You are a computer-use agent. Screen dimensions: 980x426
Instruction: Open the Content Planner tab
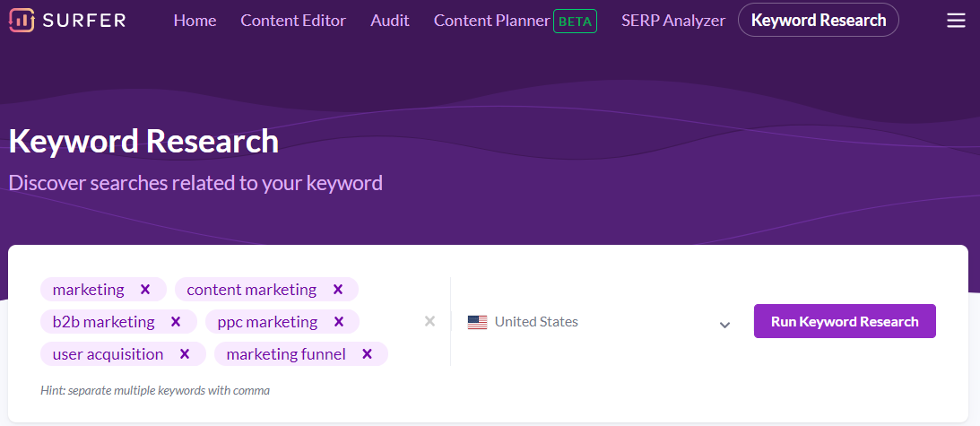[x=492, y=21]
